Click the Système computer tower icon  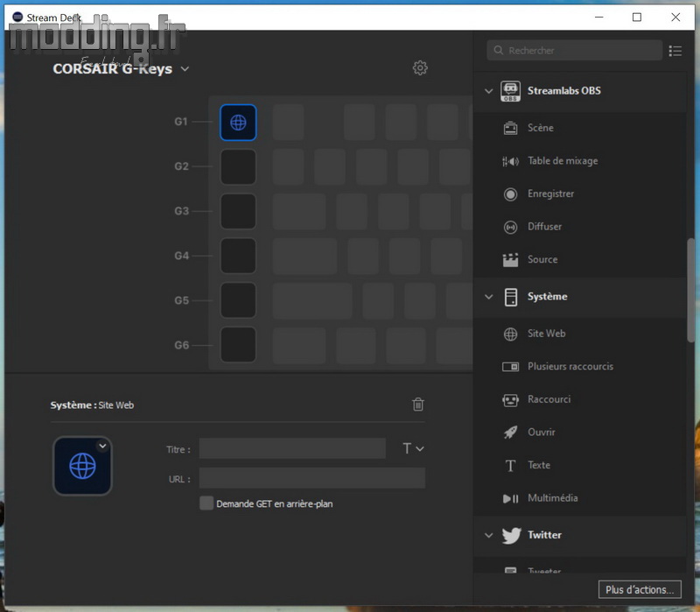(511, 297)
